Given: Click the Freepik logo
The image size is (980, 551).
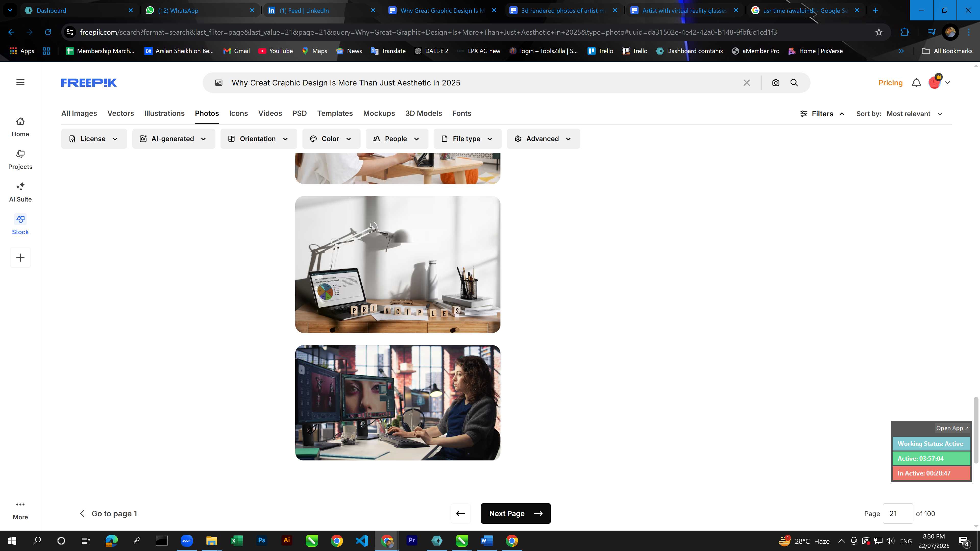Looking at the screenshot, I should [89, 82].
